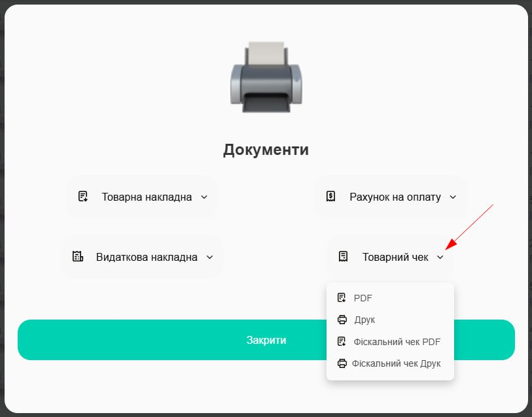
Task: Click printer icon beside Фіскальний чек Друк
Action: tap(342, 363)
